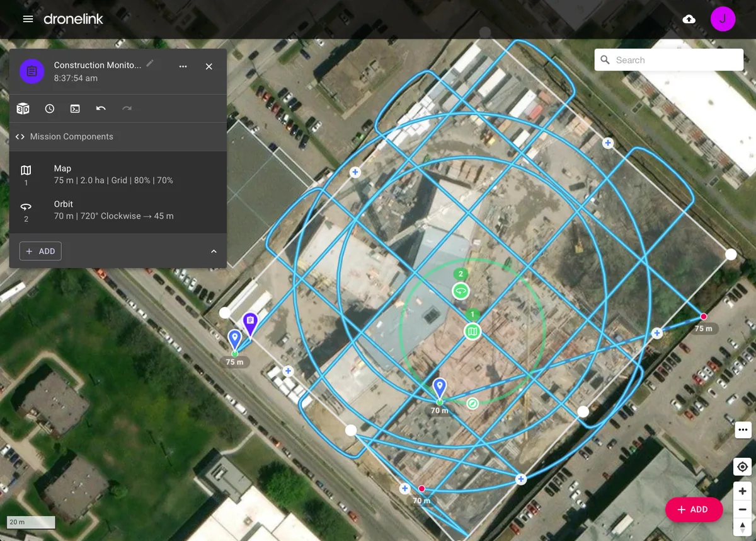Click the Map component icon in list
Screen dimensions: 756x541
(x=26, y=170)
